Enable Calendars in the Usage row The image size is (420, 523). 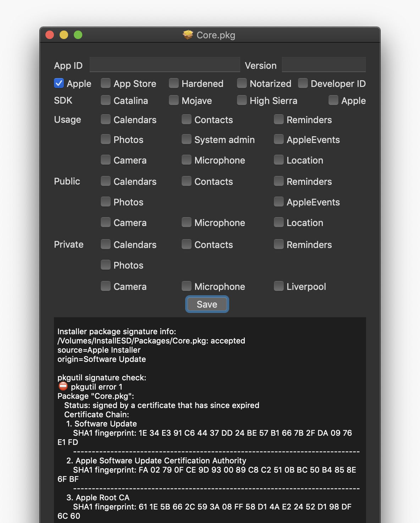[106, 120]
